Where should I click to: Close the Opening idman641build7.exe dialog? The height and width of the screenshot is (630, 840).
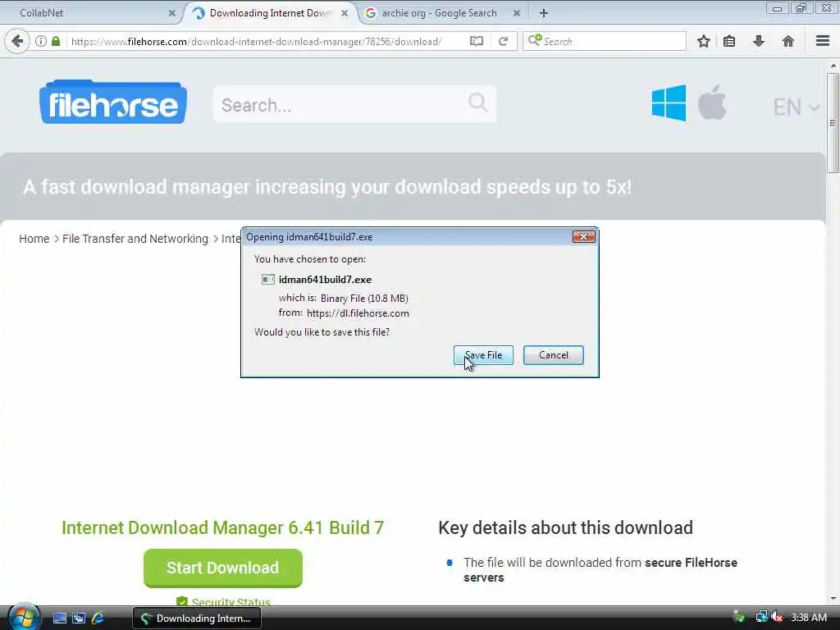(583, 237)
